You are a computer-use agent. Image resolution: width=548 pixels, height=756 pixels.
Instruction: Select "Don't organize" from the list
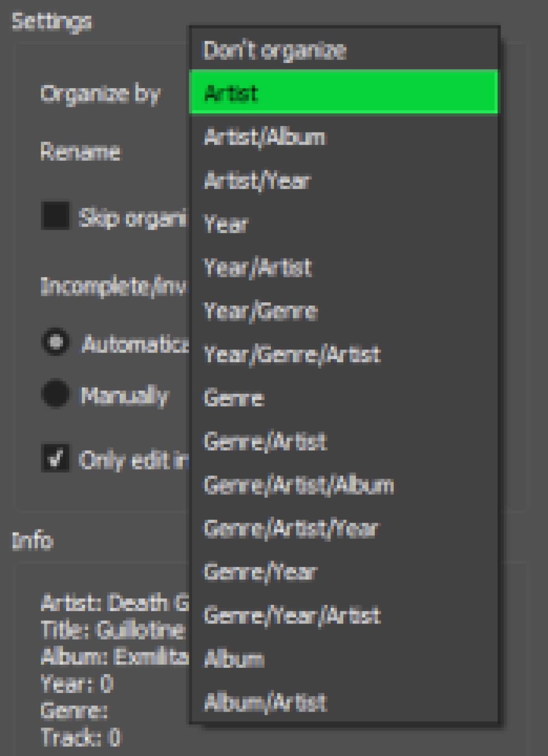coord(274,50)
